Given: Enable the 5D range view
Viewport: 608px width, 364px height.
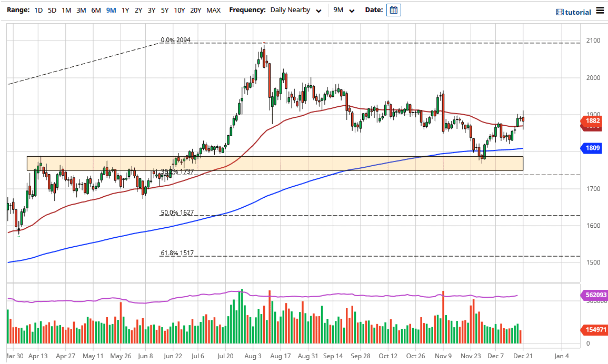Looking at the screenshot, I should [52, 10].
